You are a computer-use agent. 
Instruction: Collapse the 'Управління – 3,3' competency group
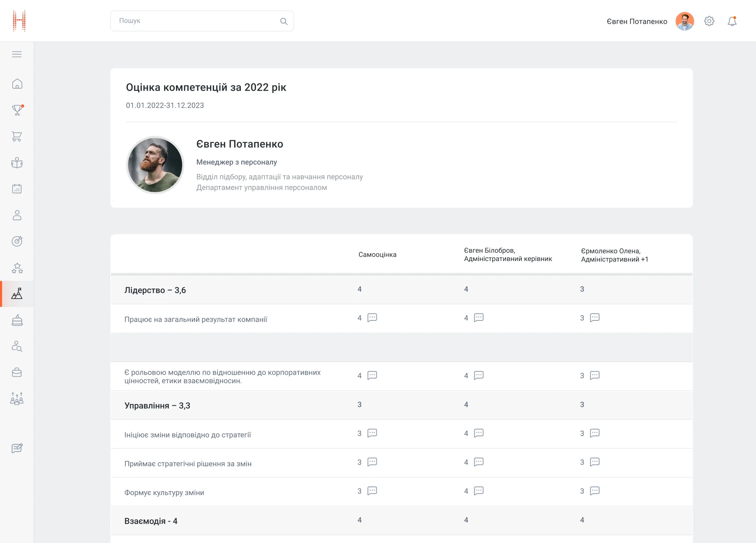pos(157,406)
